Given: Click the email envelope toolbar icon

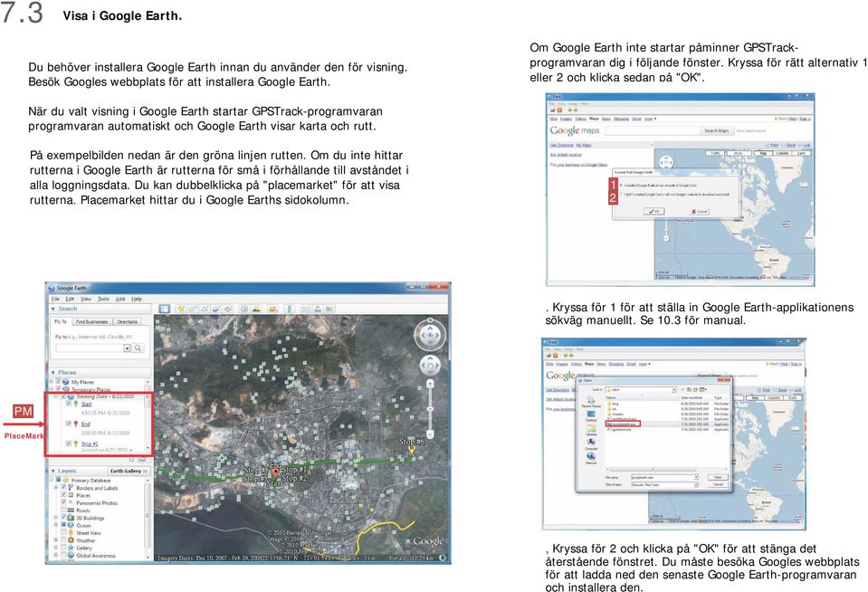Looking at the screenshot, I should click(306, 309).
